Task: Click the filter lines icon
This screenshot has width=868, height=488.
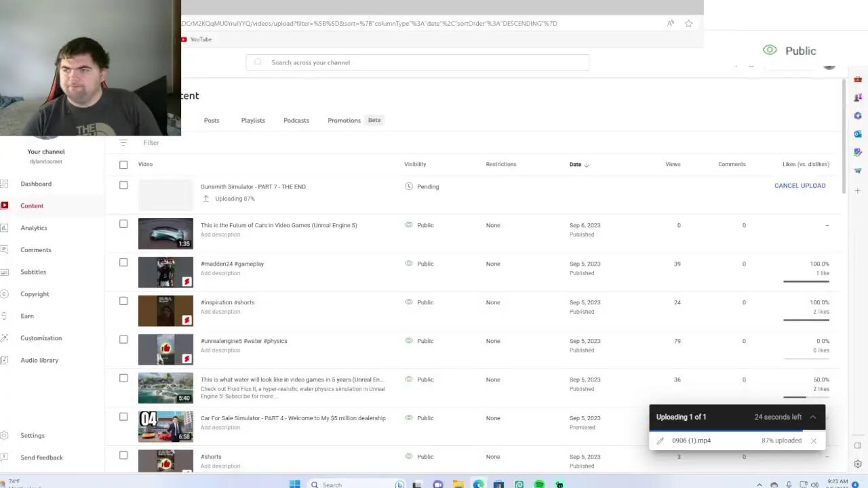Action: tap(123, 142)
